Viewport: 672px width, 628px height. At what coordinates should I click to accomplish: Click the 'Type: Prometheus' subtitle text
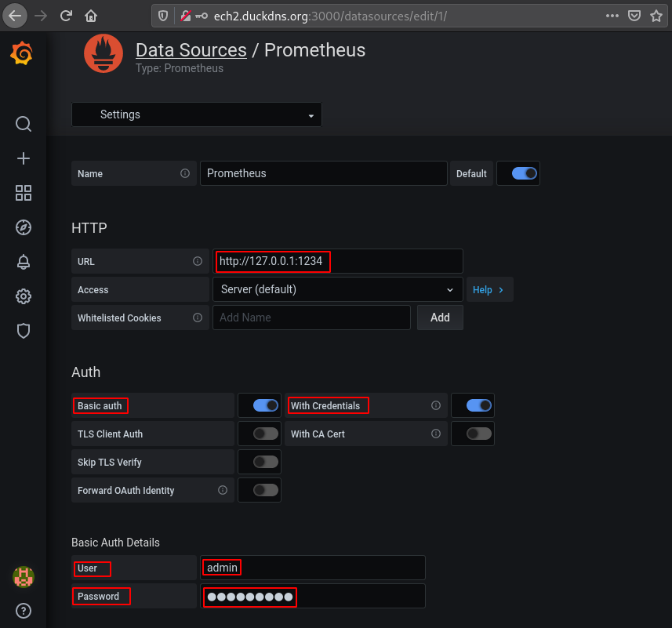pyautogui.click(x=179, y=68)
